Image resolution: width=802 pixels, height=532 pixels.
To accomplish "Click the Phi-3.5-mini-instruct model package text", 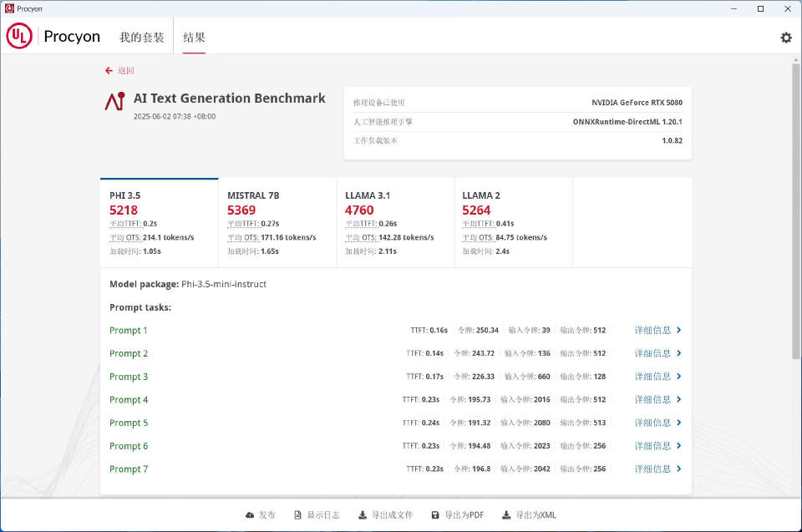I will click(224, 285).
